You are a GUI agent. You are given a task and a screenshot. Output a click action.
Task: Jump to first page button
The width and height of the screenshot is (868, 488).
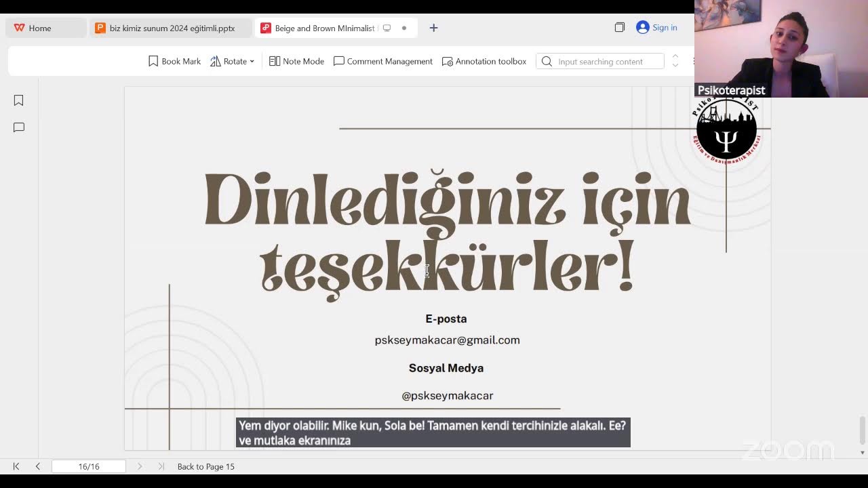click(16, 466)
